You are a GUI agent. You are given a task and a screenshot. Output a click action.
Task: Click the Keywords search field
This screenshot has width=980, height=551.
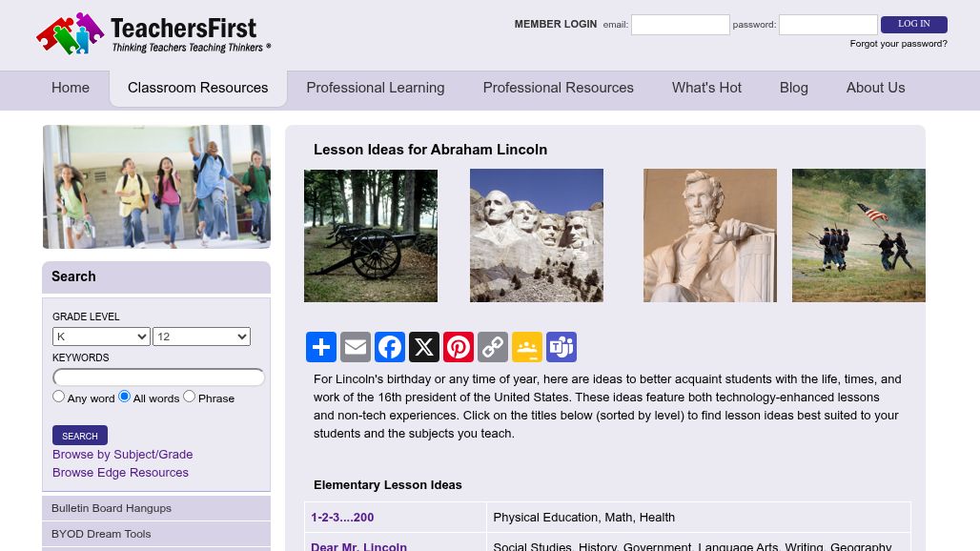pos(159,378)
